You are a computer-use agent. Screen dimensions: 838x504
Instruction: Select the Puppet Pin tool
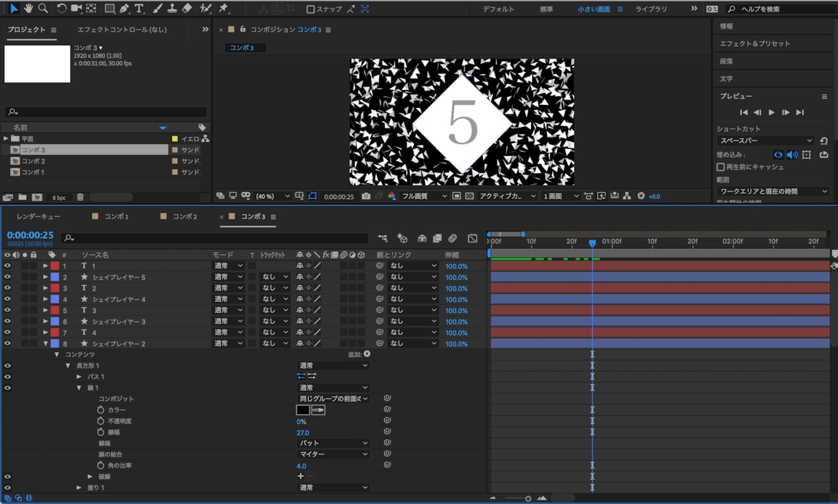point(223,8)
